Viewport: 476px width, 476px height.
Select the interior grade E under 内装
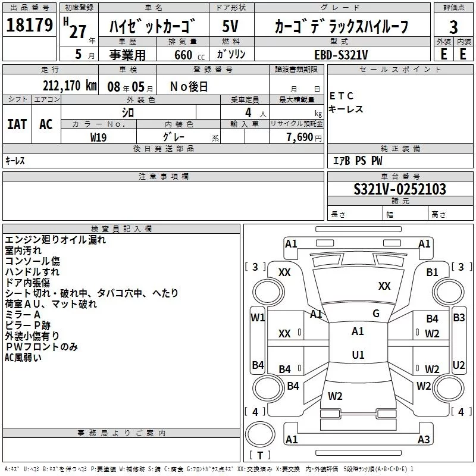coord(463,54)
